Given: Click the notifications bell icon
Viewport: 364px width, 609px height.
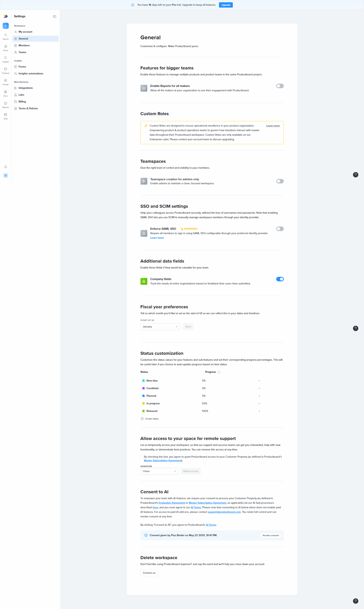Looking at the screenshot, I should pos(6,167).
